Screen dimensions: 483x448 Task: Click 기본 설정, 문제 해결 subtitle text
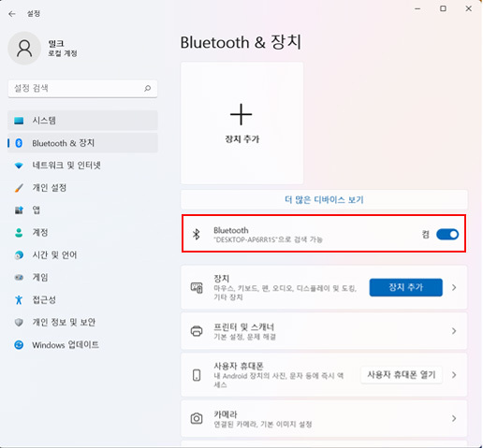(244, 337)
